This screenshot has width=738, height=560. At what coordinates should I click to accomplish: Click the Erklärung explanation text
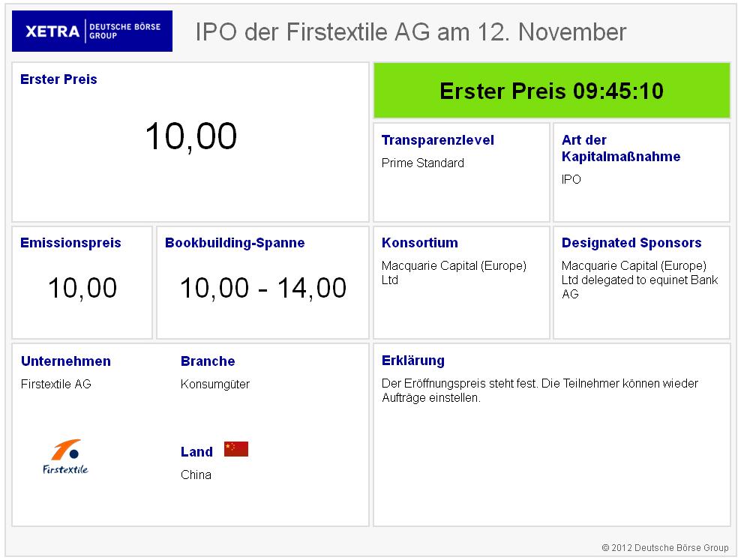coord(539,391)
